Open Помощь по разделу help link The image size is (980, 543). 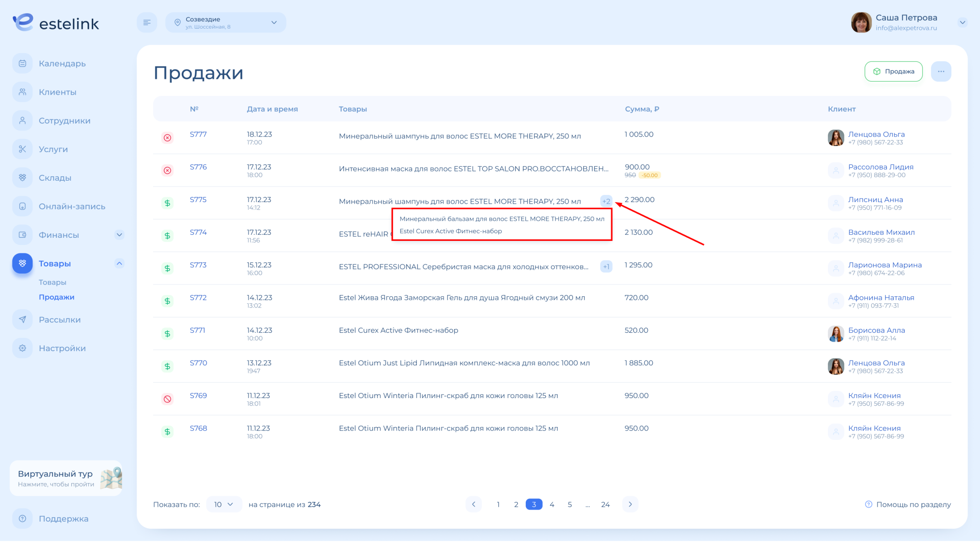tap(908, 504)
